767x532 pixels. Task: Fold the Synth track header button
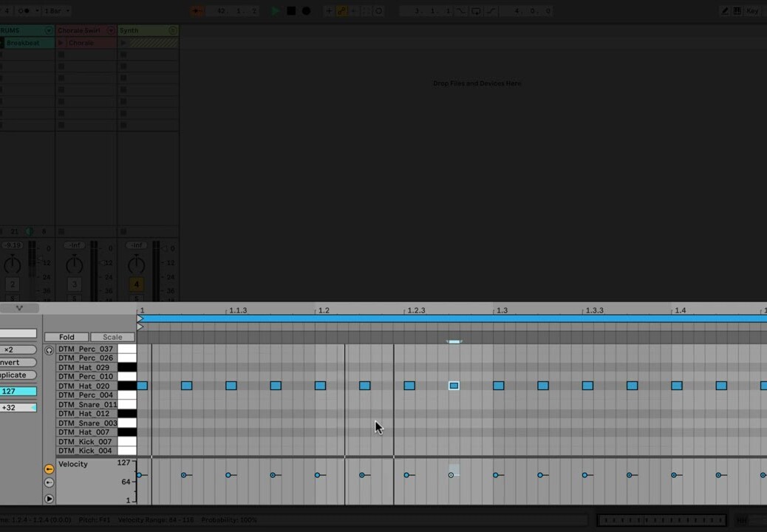pos(173,30)
